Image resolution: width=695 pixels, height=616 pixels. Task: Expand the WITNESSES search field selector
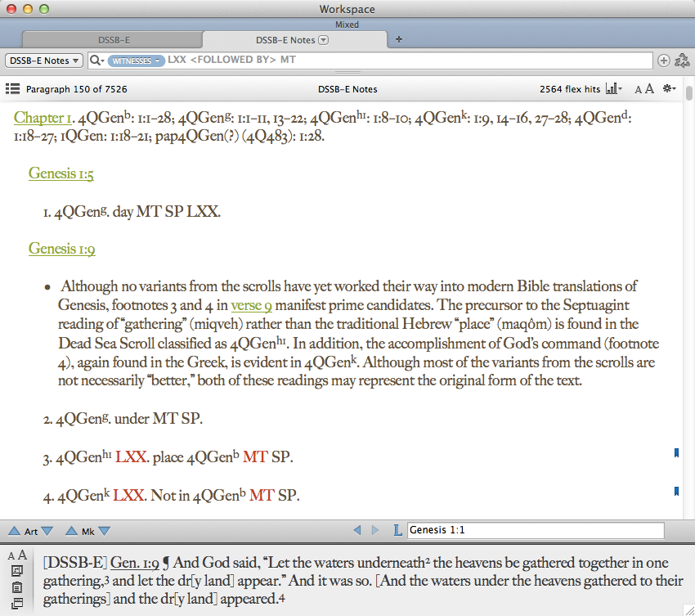coord(135,61)
